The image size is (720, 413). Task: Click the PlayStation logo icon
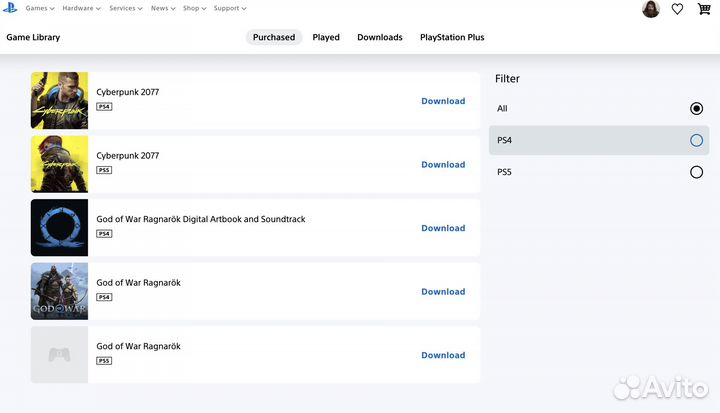[10, 8]
